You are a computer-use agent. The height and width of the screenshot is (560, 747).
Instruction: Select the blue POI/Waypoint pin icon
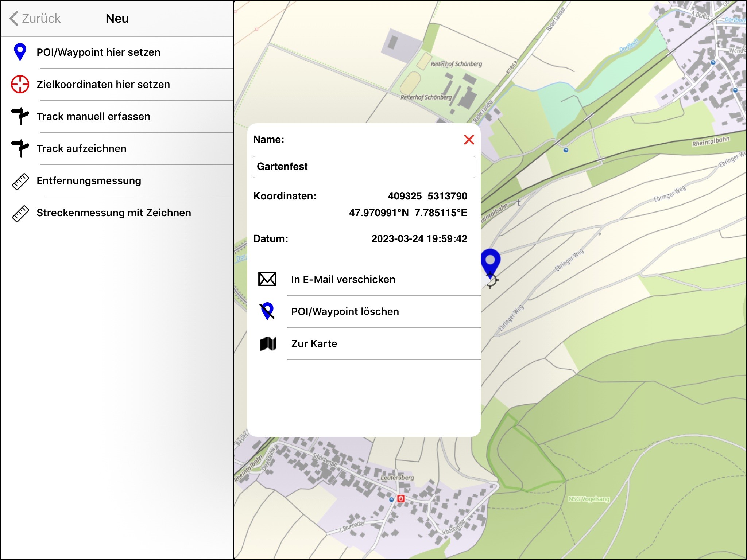(20, 52)
